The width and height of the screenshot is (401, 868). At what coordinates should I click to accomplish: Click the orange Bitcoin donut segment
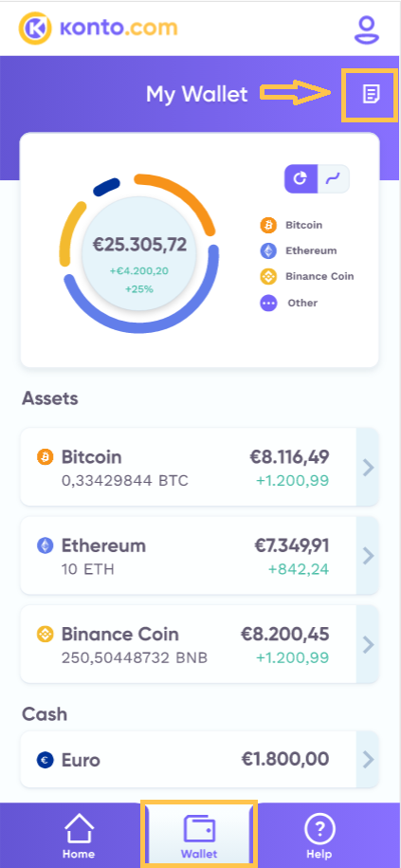pos(180,200)
